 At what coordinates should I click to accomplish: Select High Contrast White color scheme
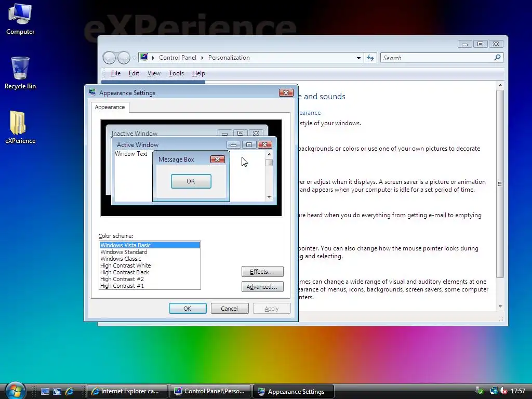coord(150,265)
